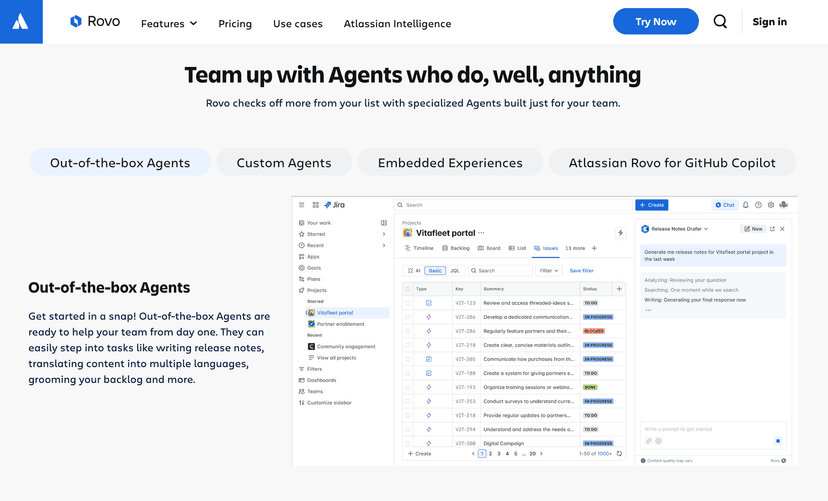The image size is (828, 501).
Task: Select the Embedded Experiences tab
Action: (x=450, y=163)
